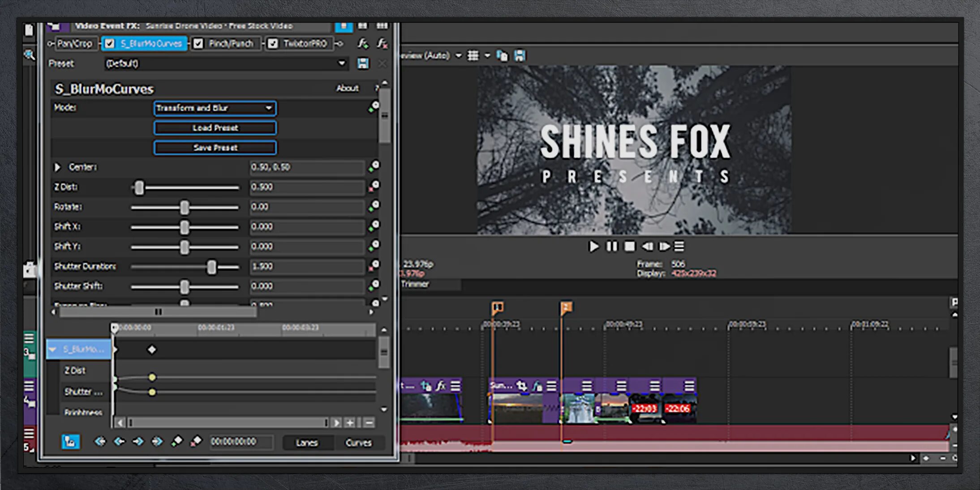Stop the preview playback
The width and height of the screenshot is (980, 490).
[x=629, y=247]
